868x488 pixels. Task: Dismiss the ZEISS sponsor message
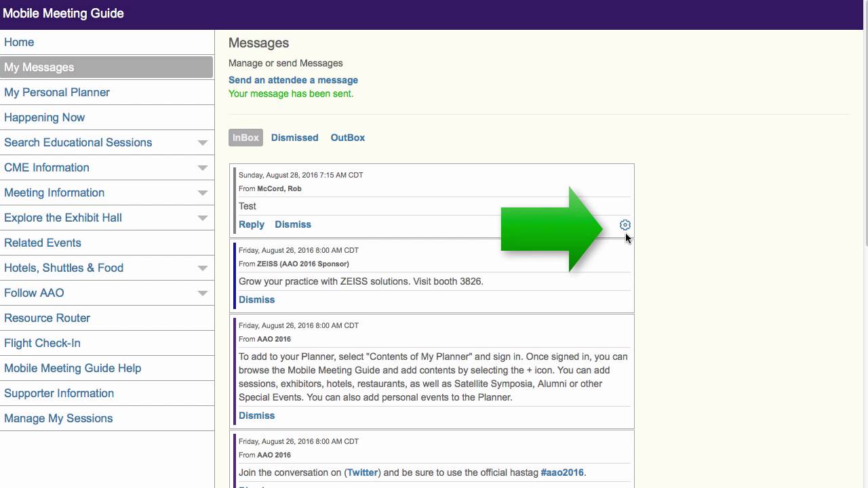click(256, 300)
